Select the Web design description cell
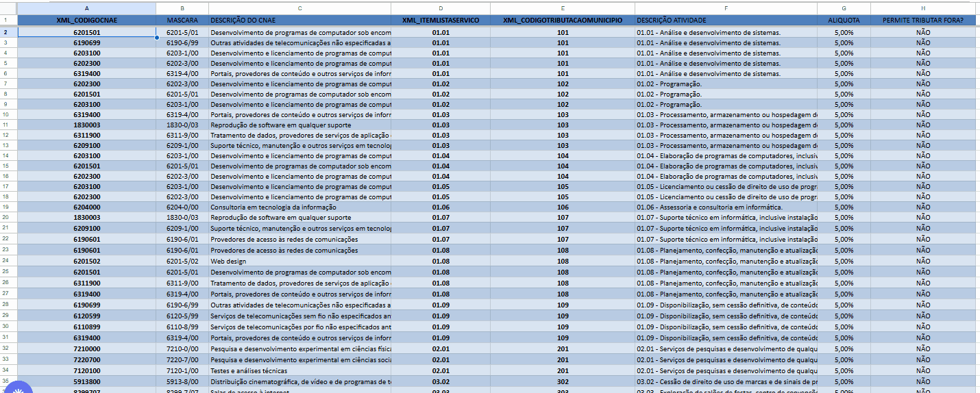The width and height of the screenshot is (980, 393). click(299, 261)
